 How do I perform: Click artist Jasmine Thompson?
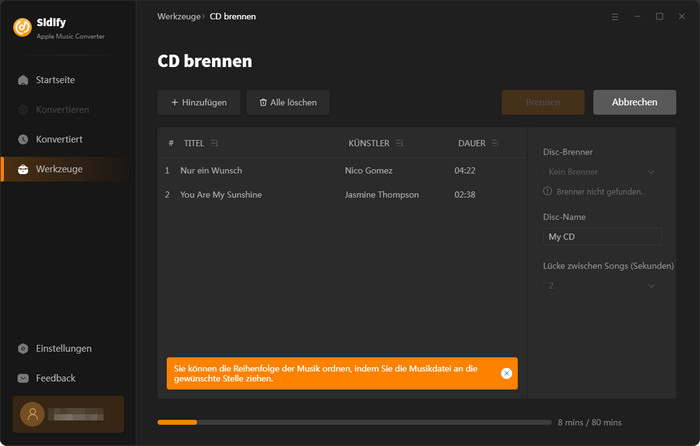[x=382, y=195]
